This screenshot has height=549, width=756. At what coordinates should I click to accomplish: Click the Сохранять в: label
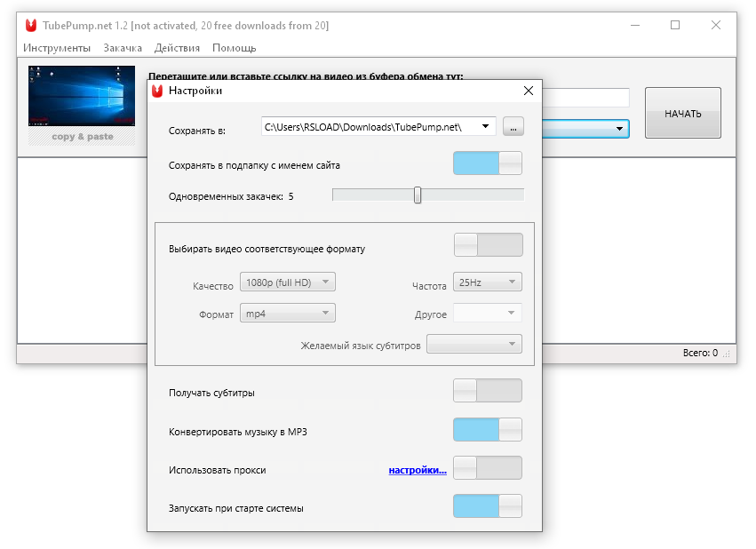[x=196, y=131]
